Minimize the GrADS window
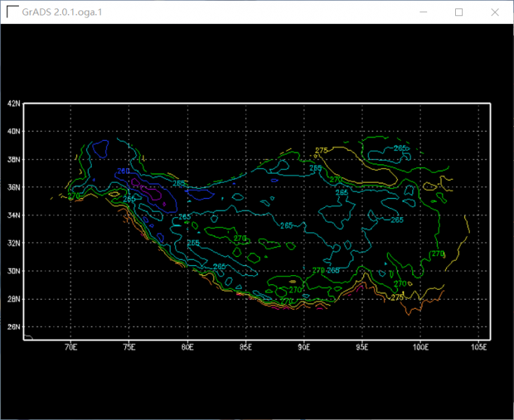This screenshot has width=514, height=420. click(x=424, y=12)
